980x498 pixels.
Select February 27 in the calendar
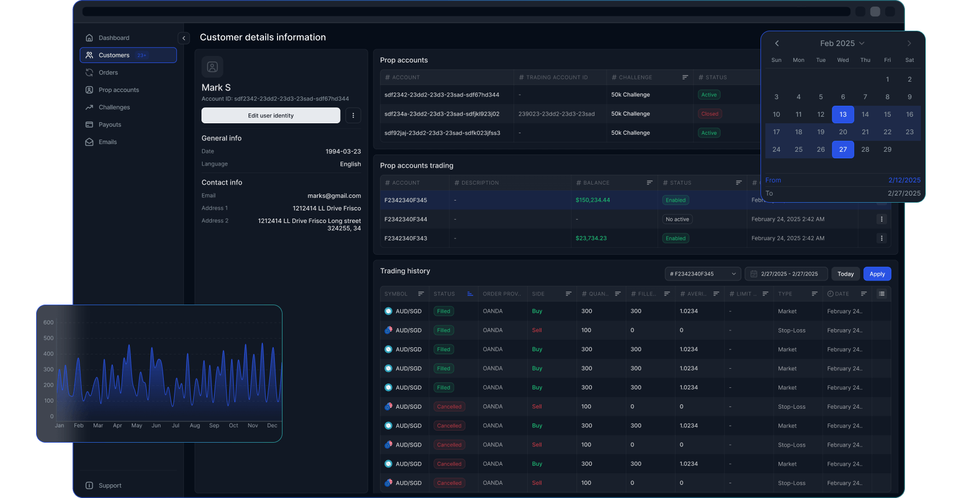843,150
